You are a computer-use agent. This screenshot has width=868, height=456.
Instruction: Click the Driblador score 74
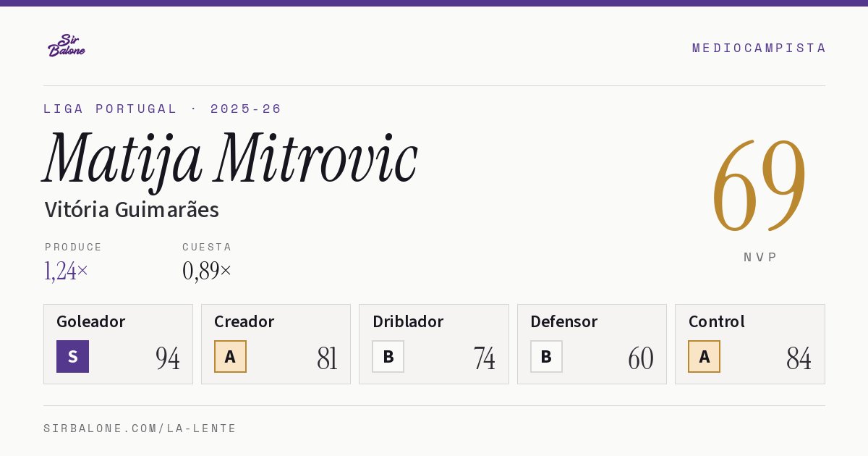(x=485, y=358)
